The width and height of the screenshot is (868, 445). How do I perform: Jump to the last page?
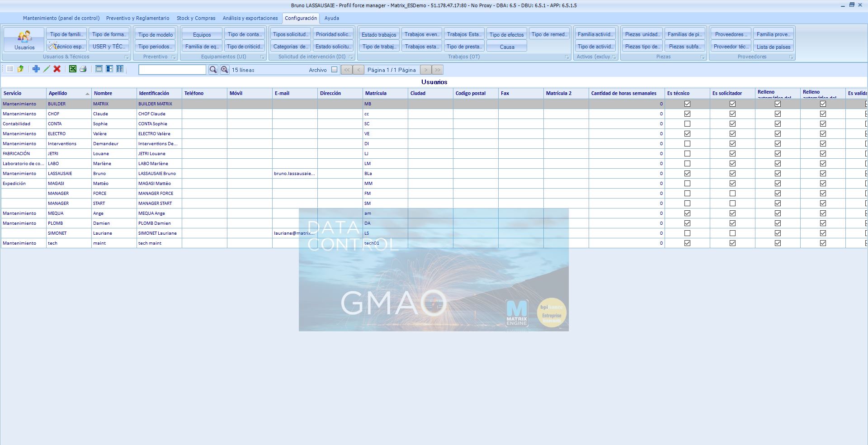[x=438, y=70]
